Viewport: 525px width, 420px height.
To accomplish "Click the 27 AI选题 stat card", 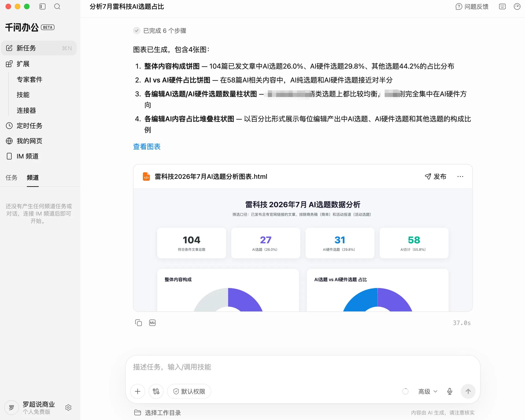I will (x=266, y=243).
